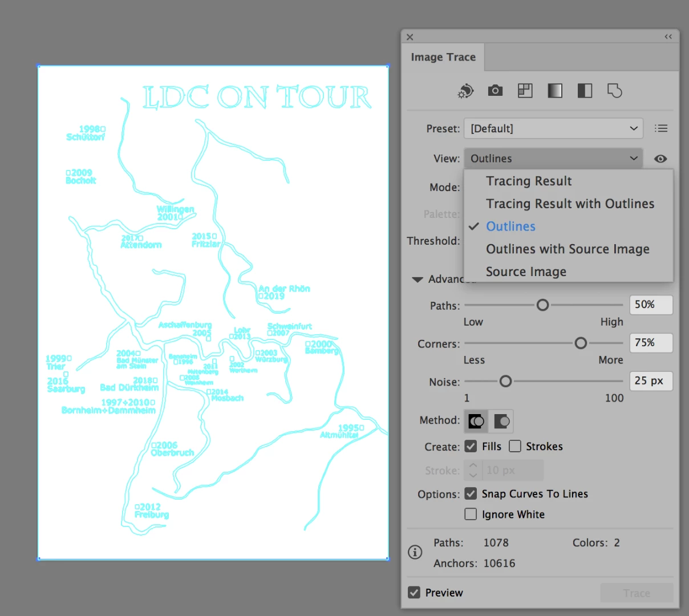
Task: Apply the Black and White preset icon
Action: point(585,91)
